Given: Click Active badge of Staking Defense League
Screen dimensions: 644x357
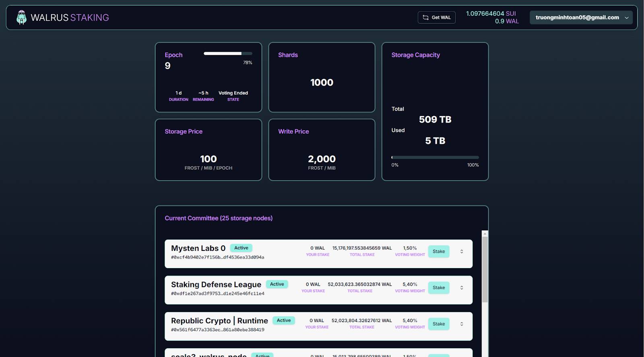Looking at the screenshot, I should click(x=277, y=284).
